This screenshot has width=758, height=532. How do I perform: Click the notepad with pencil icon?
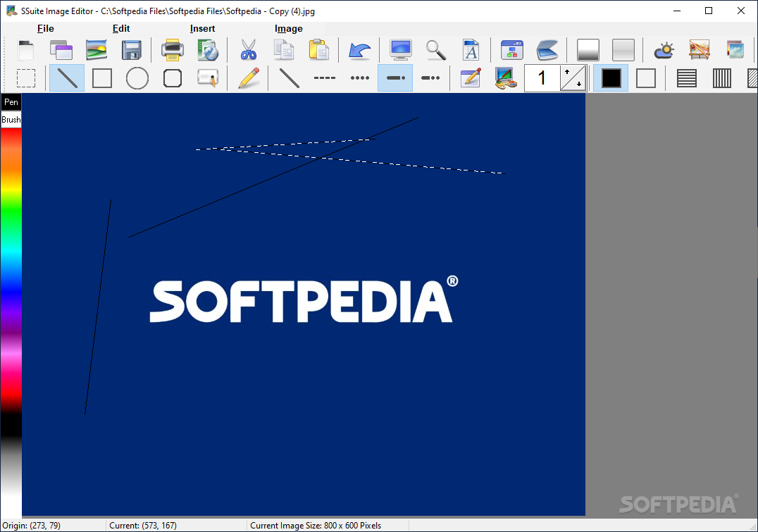(471, 78)
